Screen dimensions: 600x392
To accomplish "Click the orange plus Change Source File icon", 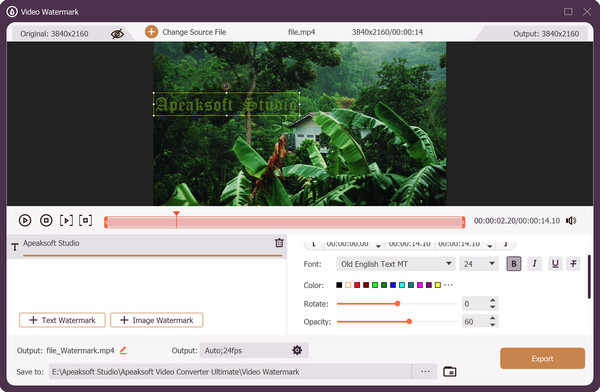I will (151, 32).
